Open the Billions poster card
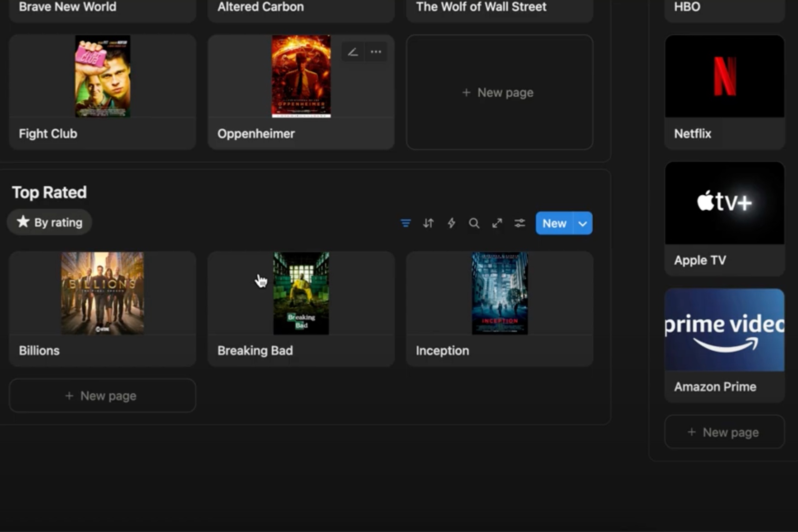Screen dimensions: 798x532 click(x=102, y=310)
